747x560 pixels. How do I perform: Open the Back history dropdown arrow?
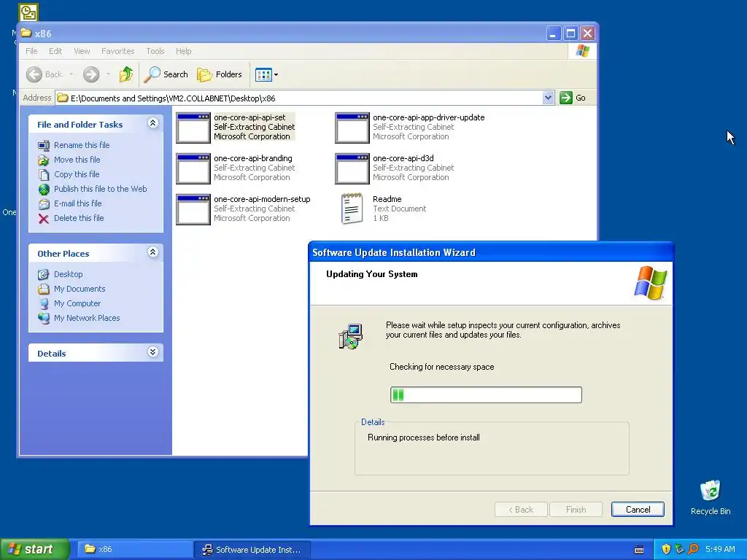coord(71,74)
